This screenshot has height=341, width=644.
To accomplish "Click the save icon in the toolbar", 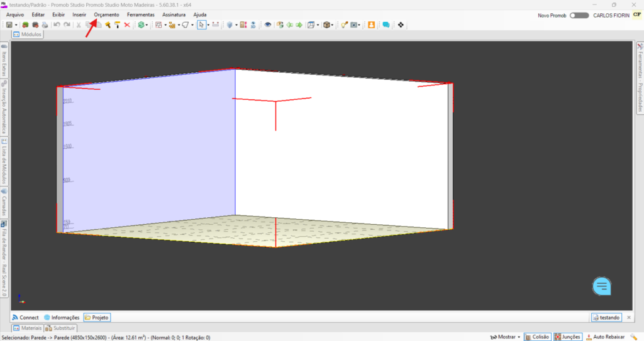I will [x=9, y=25].
